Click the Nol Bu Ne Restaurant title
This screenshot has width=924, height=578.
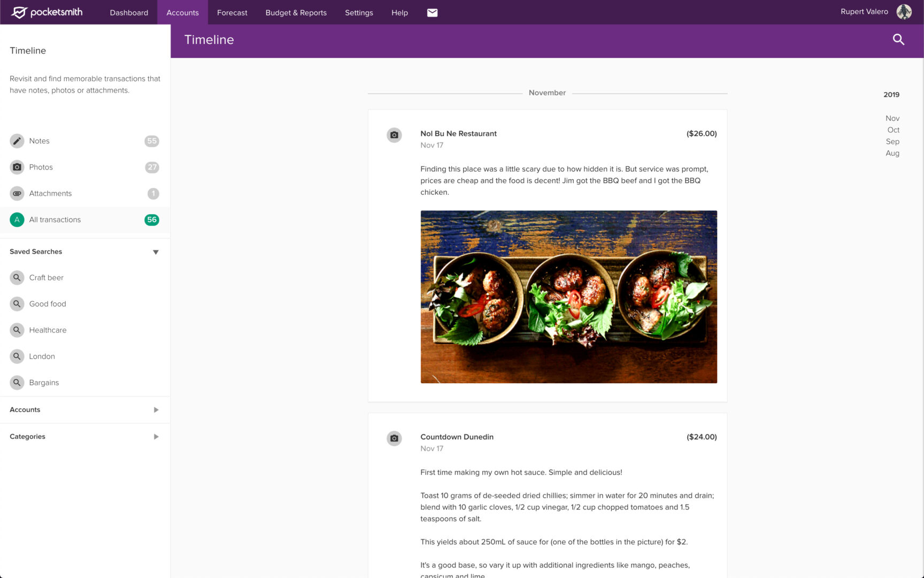tap(458, 134)
